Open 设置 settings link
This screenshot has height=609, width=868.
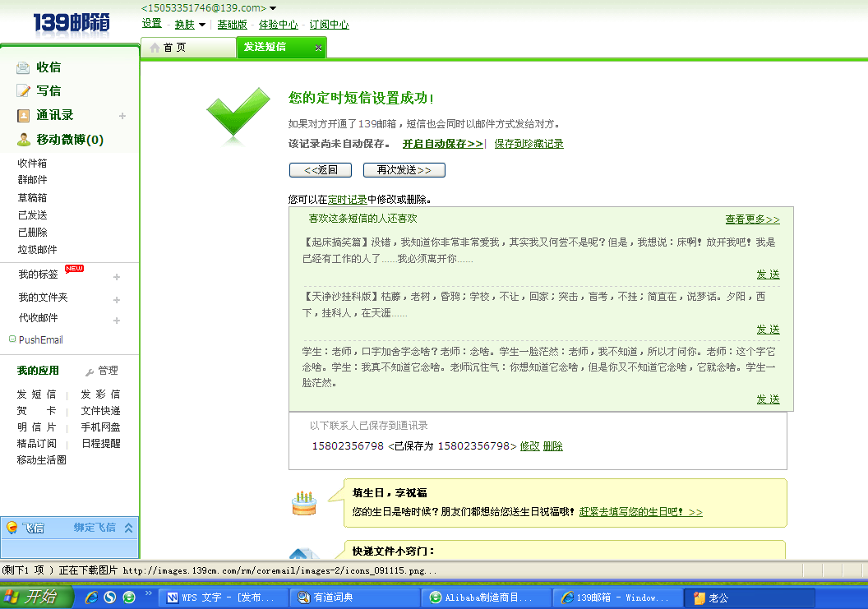(152, 23)
